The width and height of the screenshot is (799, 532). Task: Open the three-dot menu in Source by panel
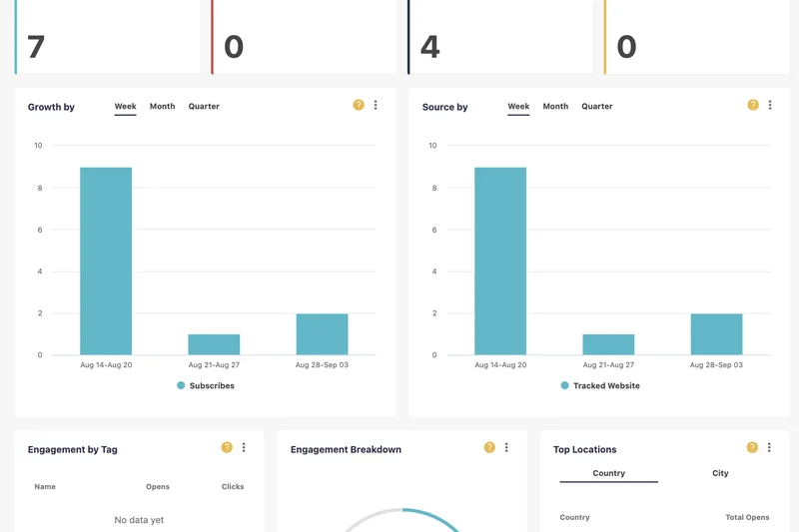770,105
